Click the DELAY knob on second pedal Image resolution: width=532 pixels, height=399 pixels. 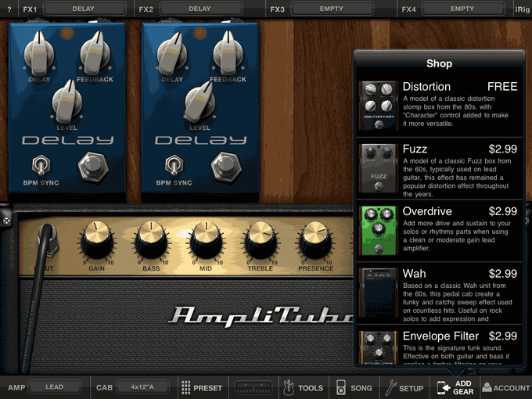[172, 54]
